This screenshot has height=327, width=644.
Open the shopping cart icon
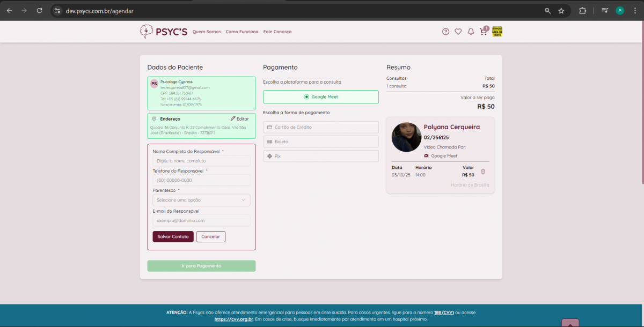(483, 32)
